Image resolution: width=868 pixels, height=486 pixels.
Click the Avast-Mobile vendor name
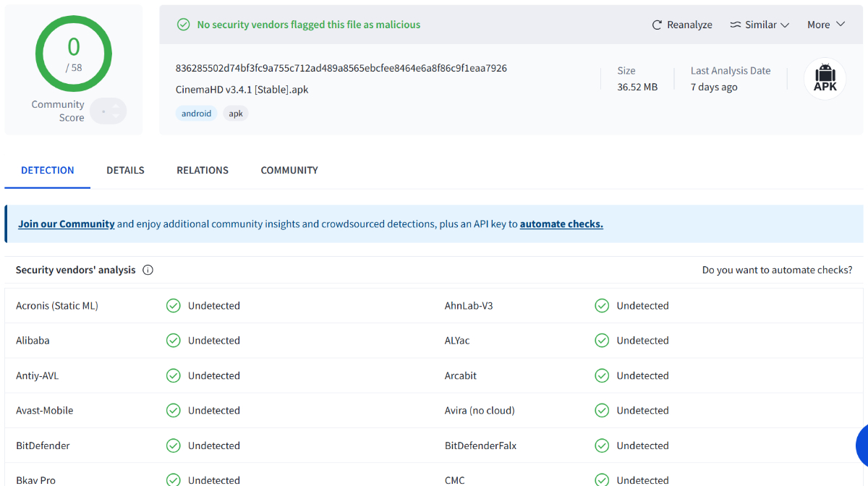45,410
